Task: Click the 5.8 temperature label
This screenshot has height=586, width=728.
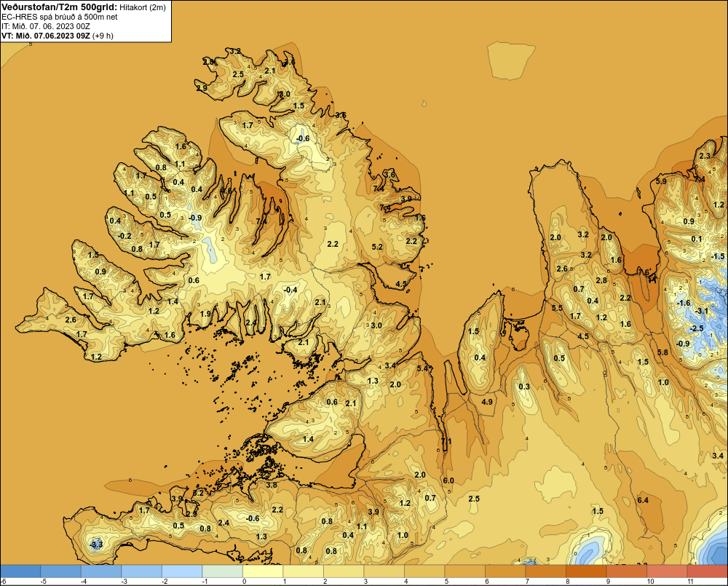Action: pos(663,352)
